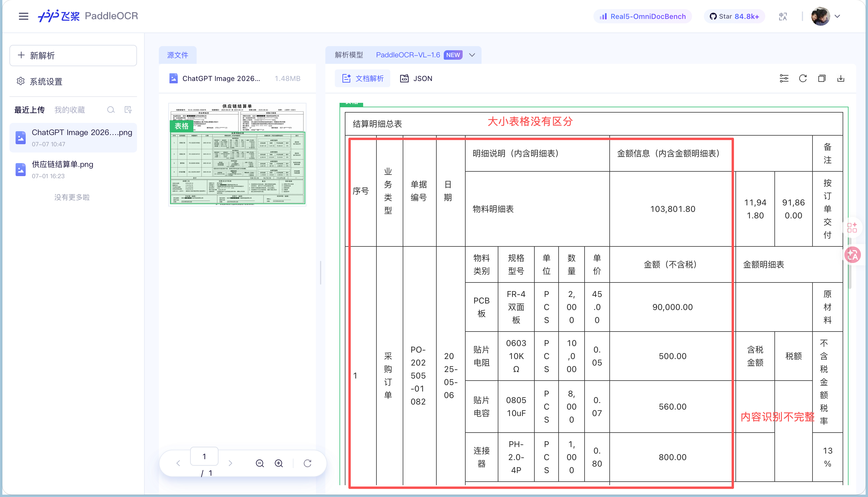Viewport: 868px width, 497px height.
Task: Click the 结算明细总表 cell
Action: [594, 124]
